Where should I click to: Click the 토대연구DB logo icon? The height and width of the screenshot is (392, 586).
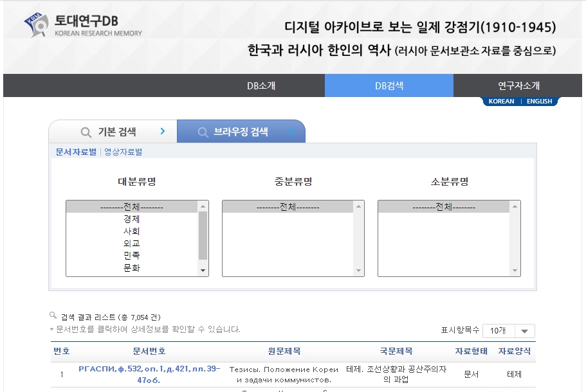(37, 24)
